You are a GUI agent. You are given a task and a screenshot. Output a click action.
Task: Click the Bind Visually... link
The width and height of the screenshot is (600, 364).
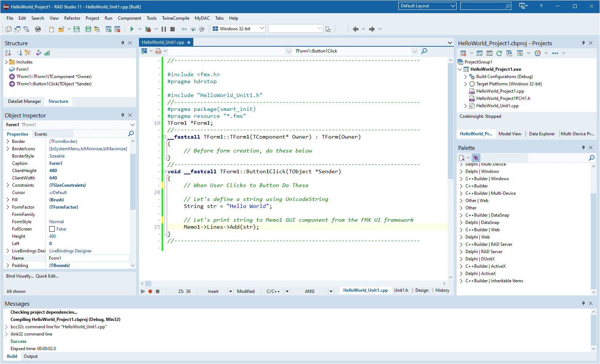tap(20, 276)
